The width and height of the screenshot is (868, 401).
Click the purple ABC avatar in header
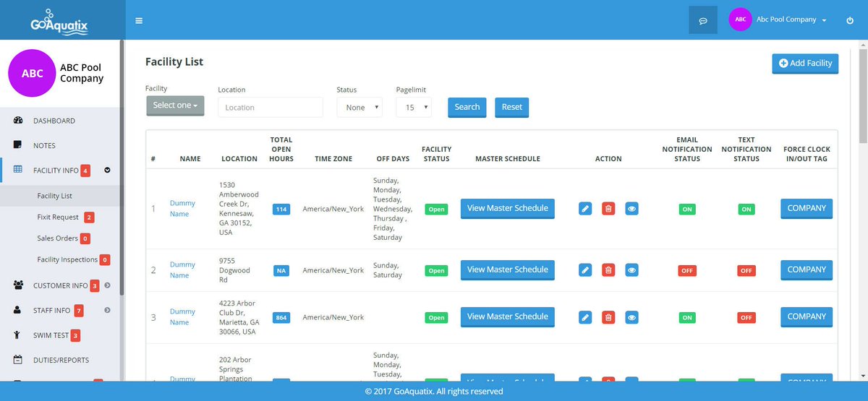click(x=741, y=20)
